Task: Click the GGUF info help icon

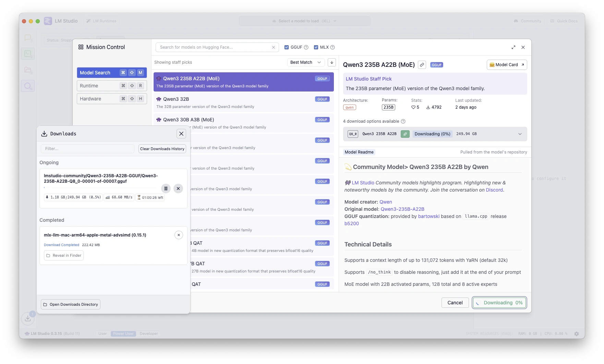Action: click(306, 47)
